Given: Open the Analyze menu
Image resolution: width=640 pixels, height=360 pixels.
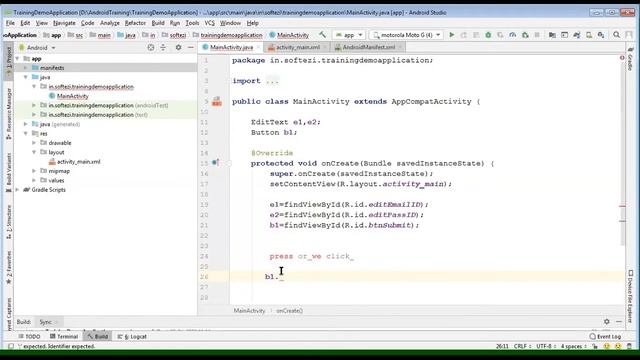Looking at the screenshot, I should click(110, 23).
